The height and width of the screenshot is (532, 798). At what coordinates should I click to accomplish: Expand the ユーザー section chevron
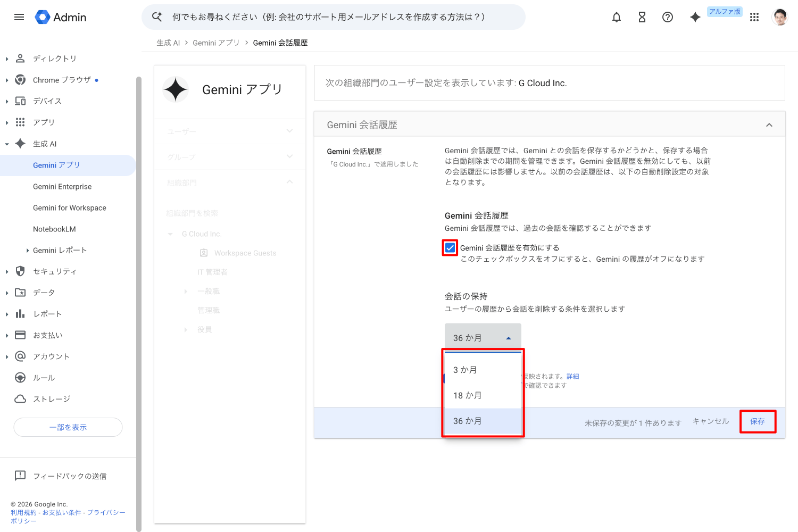point(289,131)
